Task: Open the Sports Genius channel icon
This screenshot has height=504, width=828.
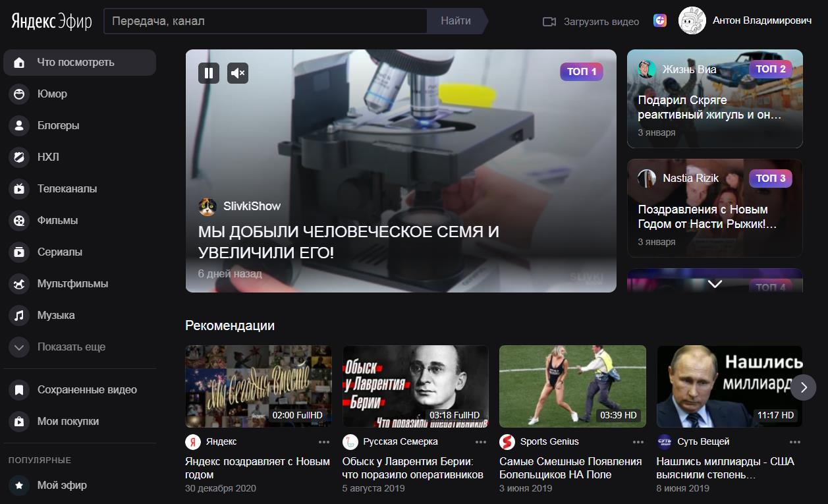Action: [x=507, y=441]
